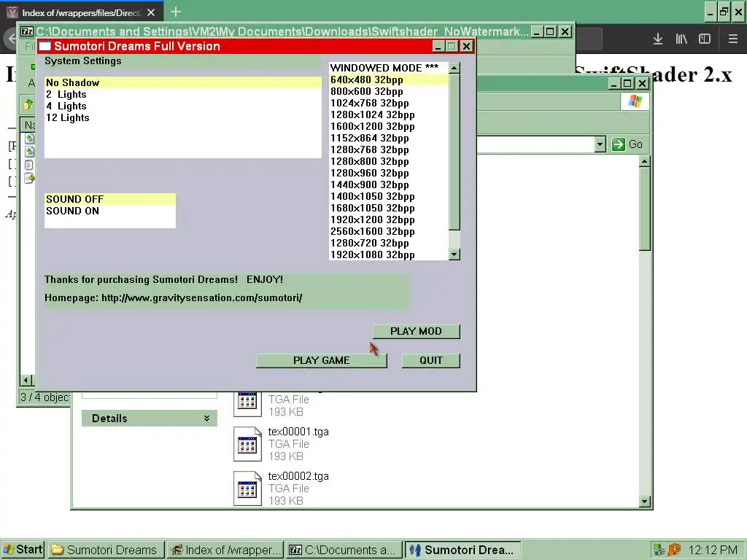Click the system tray network icon

(x=659, y=550)
